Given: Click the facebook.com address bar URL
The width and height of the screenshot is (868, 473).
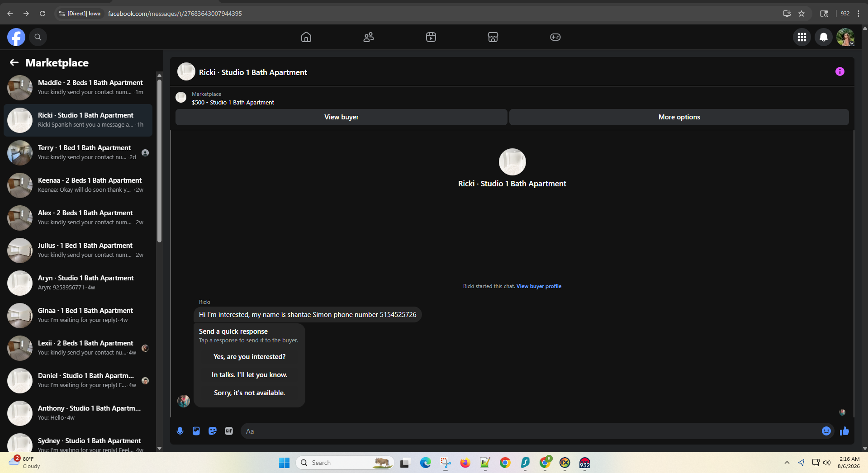Looking at the screenshot, I should pos(175,14).
